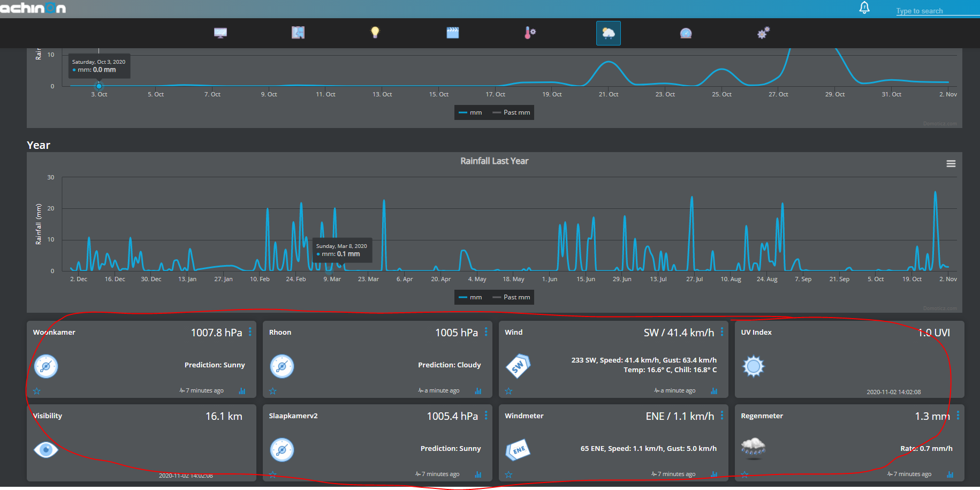Open the Switches lightbulb icon

tap(375, 33)
